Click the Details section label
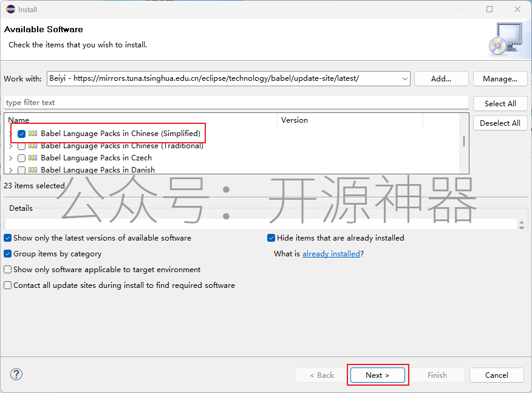Viewport: 532px width, 393px height. point(21,208)
